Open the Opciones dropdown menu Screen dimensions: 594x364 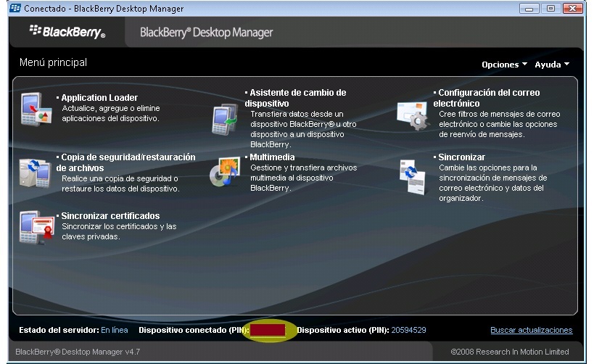click(x=504, y=65)
